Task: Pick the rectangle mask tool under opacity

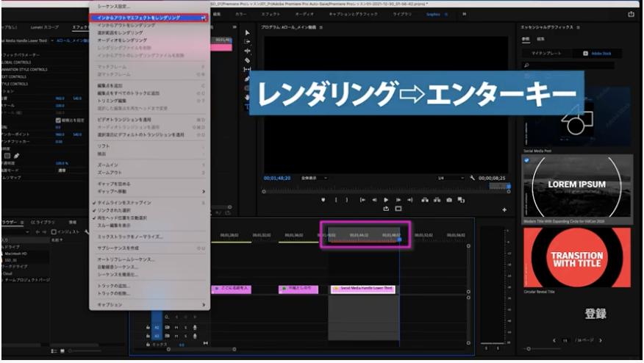Action: pos(7,156)
